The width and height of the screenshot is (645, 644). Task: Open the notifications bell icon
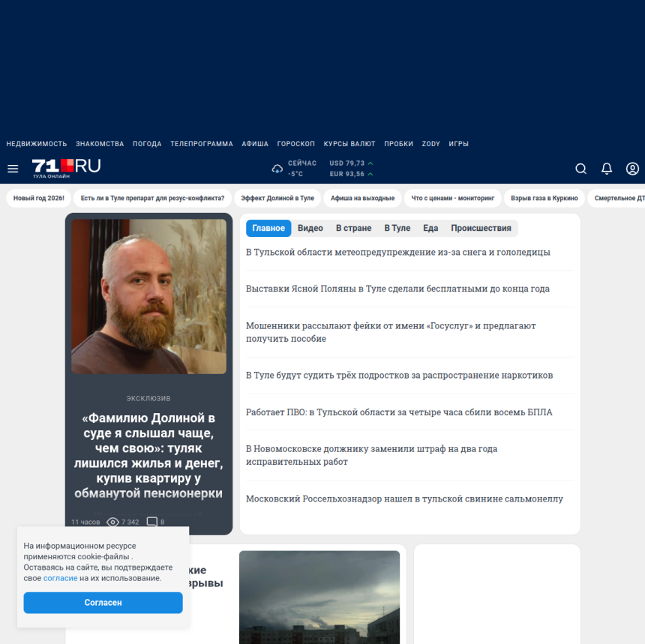607,169
